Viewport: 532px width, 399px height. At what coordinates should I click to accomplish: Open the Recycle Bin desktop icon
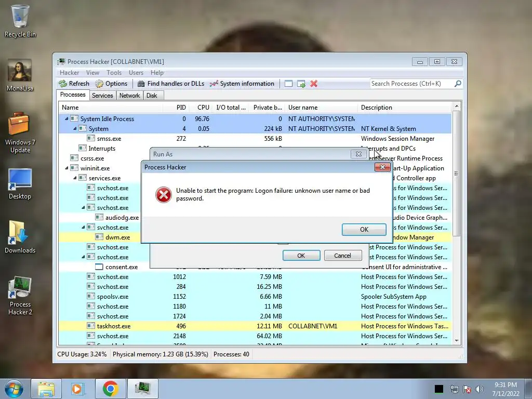[x=20, y=21]
